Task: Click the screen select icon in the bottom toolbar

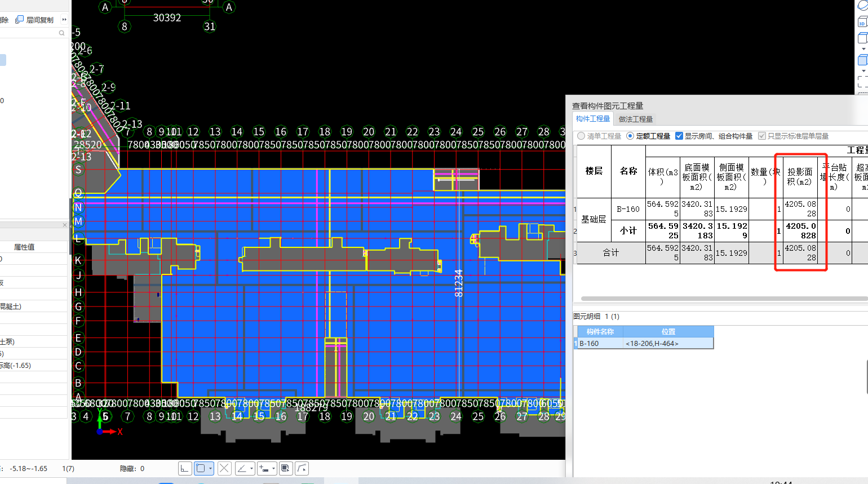Action: (286, 468)
